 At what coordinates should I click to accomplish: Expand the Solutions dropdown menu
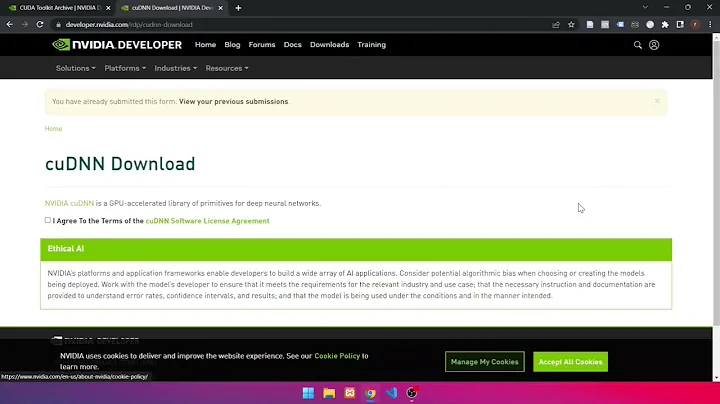tap(76, 68)
